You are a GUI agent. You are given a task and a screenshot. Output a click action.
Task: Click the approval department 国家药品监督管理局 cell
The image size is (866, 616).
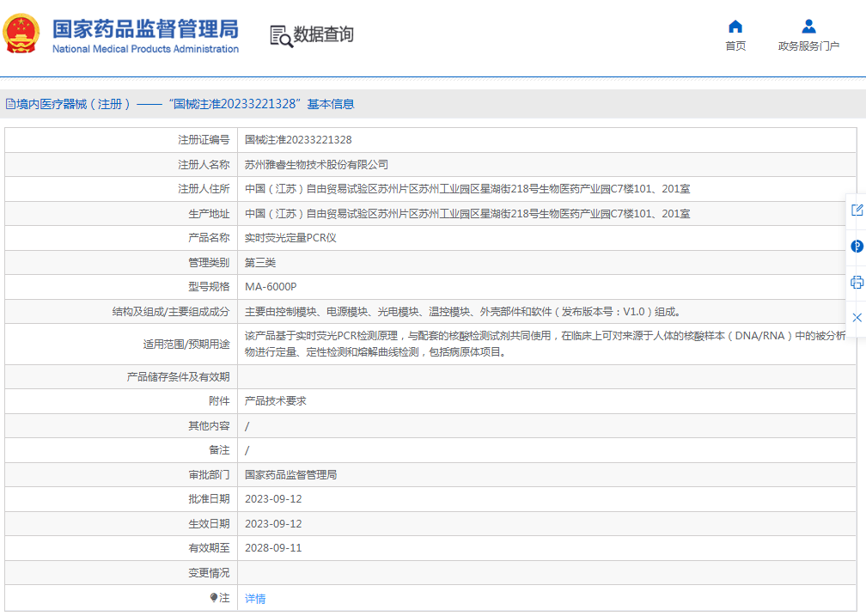[290, 474]
